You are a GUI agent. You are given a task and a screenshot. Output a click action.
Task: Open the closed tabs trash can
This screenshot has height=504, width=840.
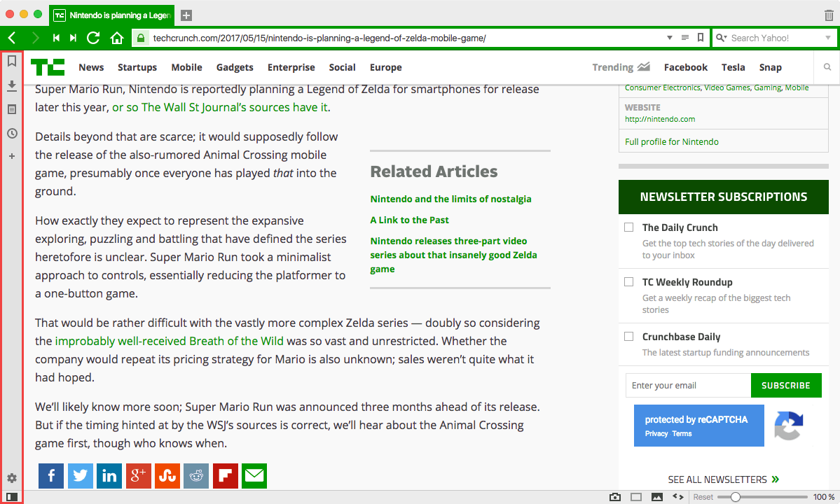(829, 15)
